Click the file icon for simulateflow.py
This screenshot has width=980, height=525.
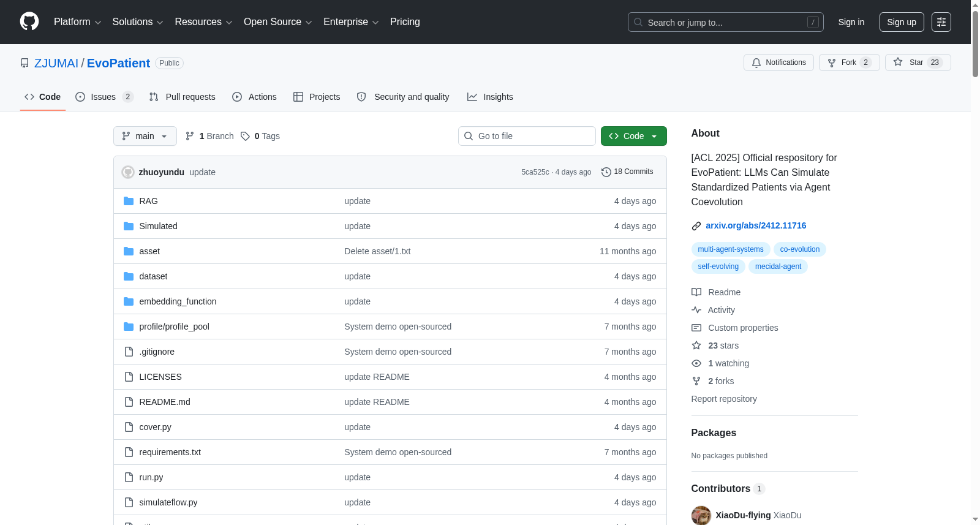129,502
